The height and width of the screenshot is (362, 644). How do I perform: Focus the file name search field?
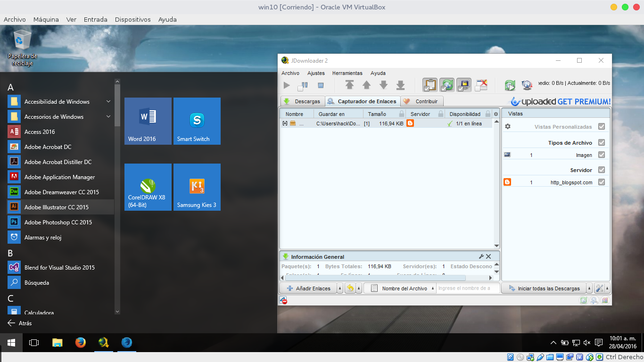468,288
